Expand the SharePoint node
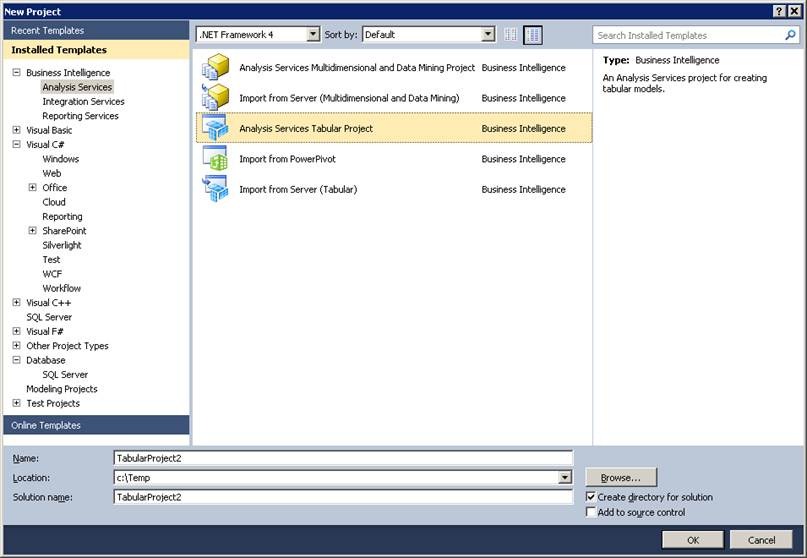Viewport: 807px width, 558px height. (x=32, y=231)
